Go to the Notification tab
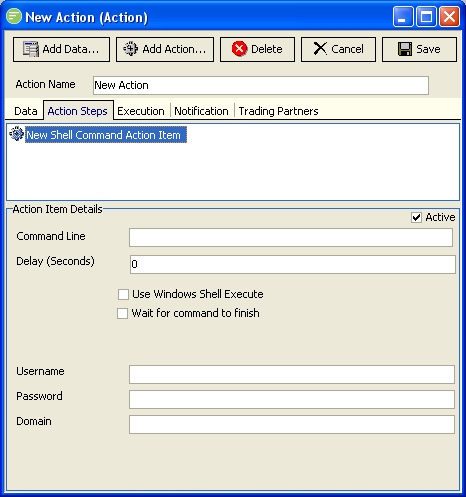The image size is (466, 497). coord(201,111)
